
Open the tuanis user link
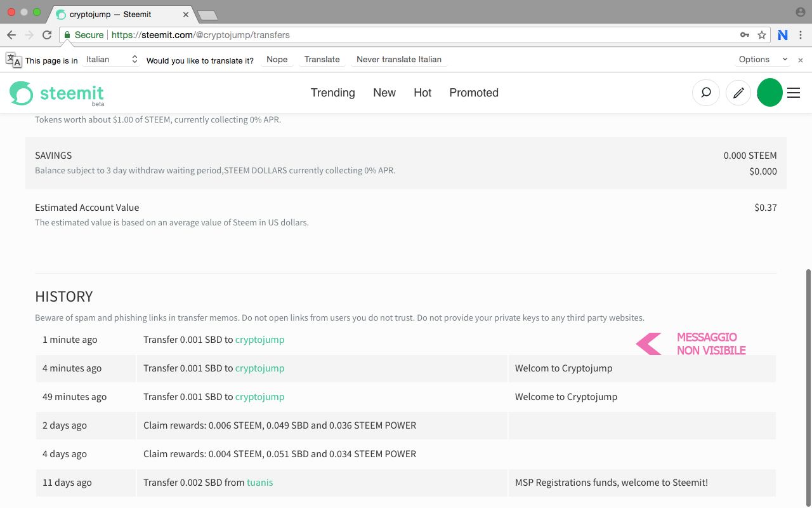click(x=259, y=482)
